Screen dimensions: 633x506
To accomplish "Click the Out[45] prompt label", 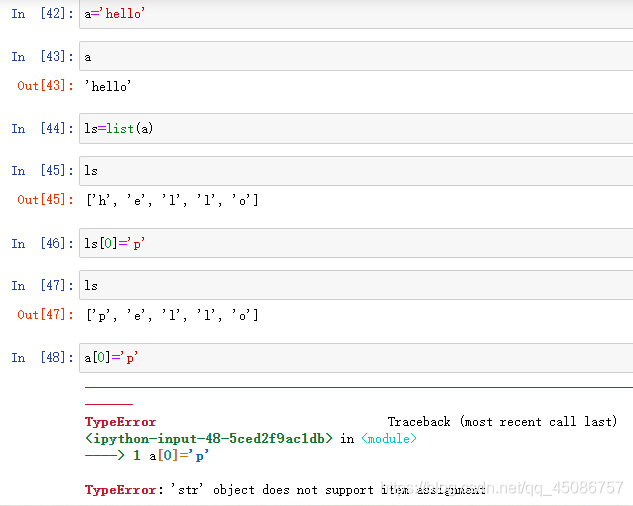I will (x=45, y=199).
